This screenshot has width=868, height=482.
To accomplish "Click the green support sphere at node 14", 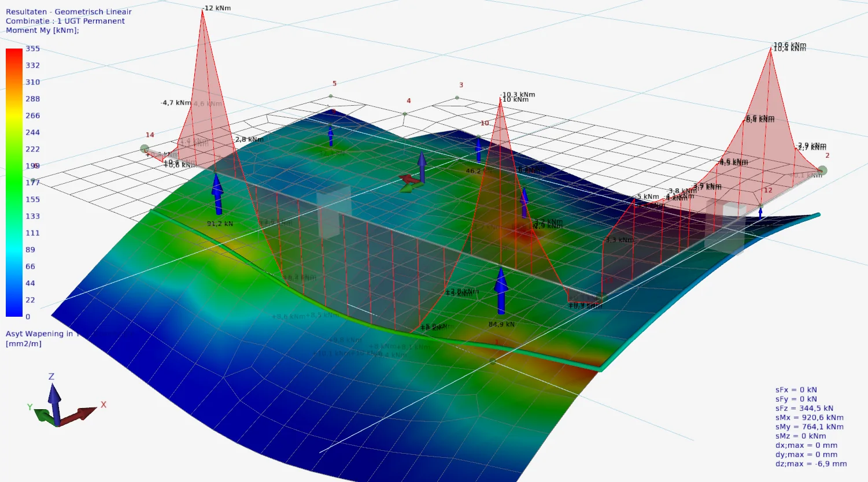I will pyautogui.click(x=145, y=149).
